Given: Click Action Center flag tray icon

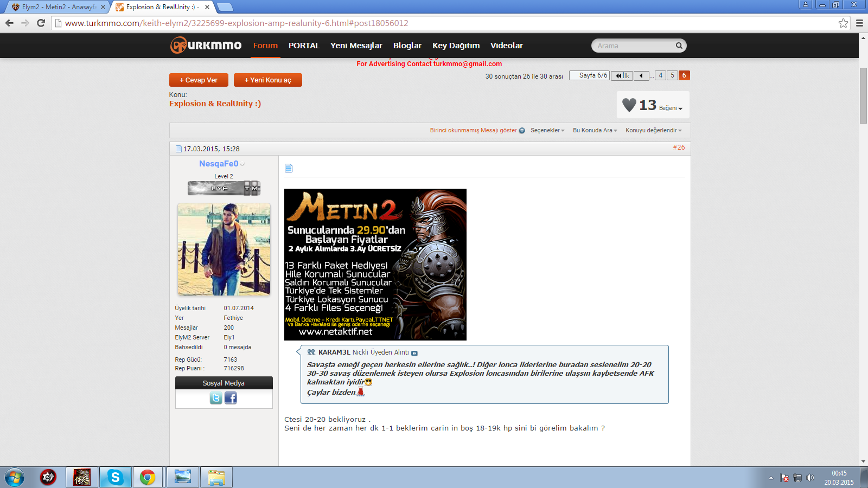Looking at the screenshot, I should (784, 478).
